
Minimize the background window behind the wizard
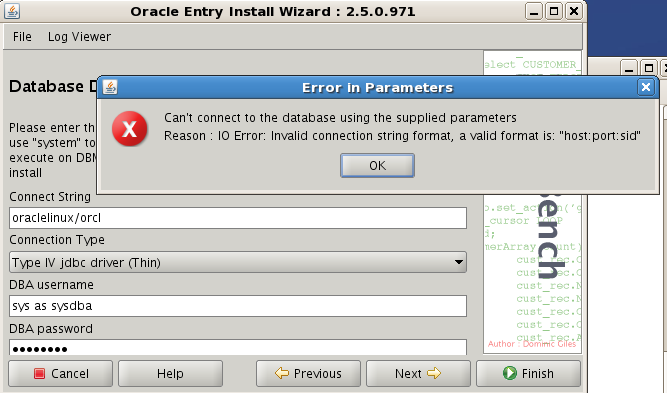pos(629,68)
